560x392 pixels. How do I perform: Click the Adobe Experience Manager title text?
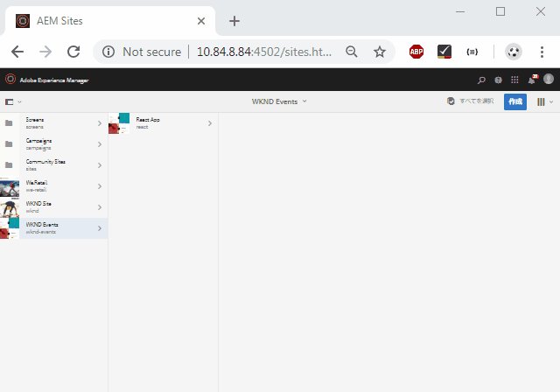54,80
